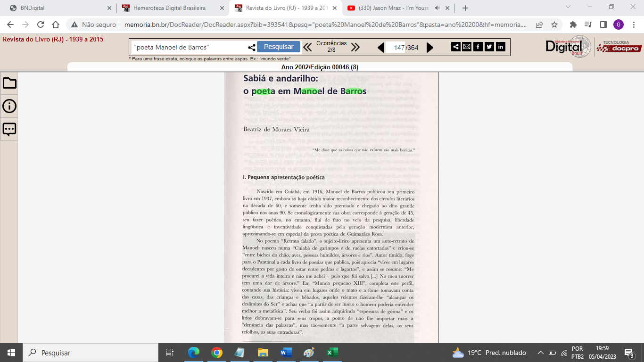Screen dimensions: 644x362
Task: Go to next occurrence double arrow
Action: pyautogui.click(x=355, y=47)
